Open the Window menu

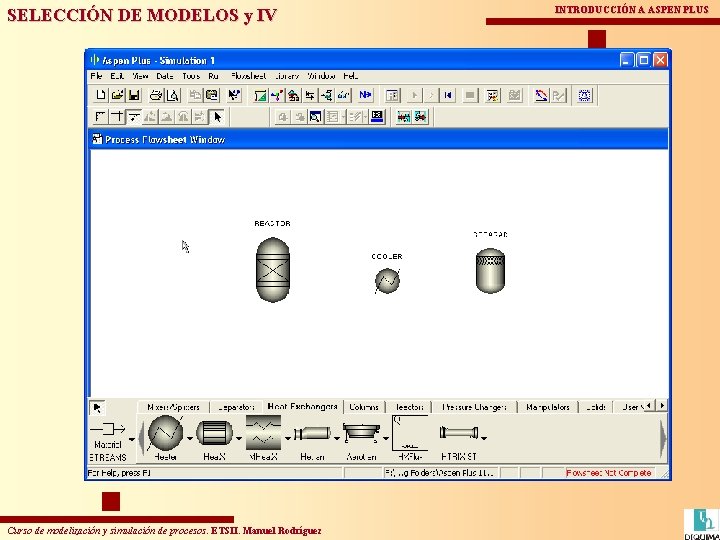321,76
